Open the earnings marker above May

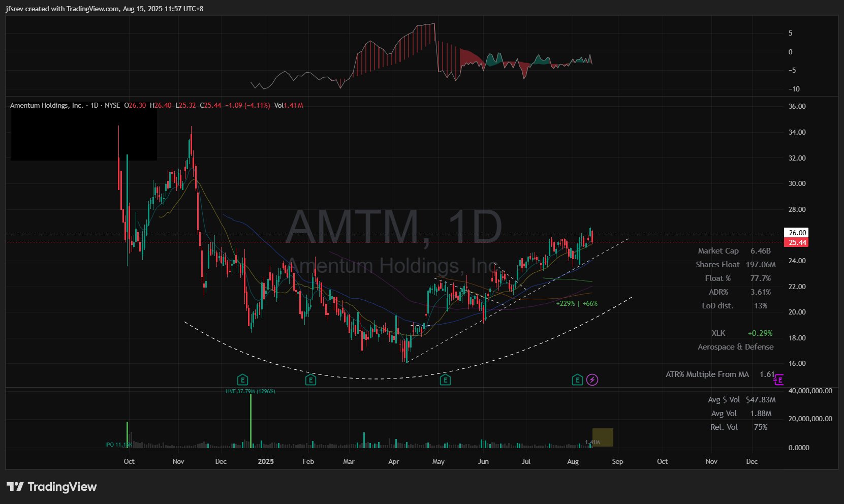[445, 380]
